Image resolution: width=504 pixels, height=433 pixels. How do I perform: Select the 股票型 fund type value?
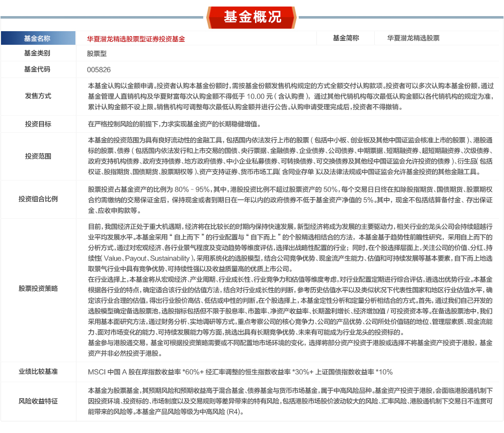click(x=97, y=53)
